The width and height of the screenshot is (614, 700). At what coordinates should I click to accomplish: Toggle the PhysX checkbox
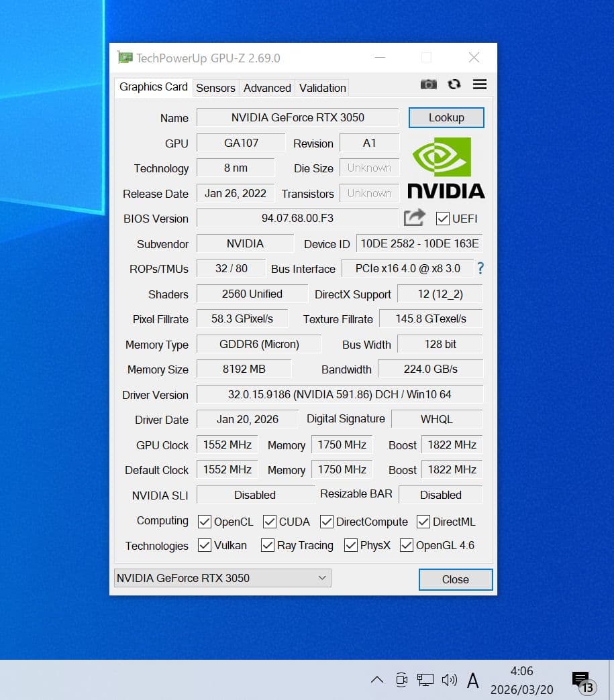(351, 545)
